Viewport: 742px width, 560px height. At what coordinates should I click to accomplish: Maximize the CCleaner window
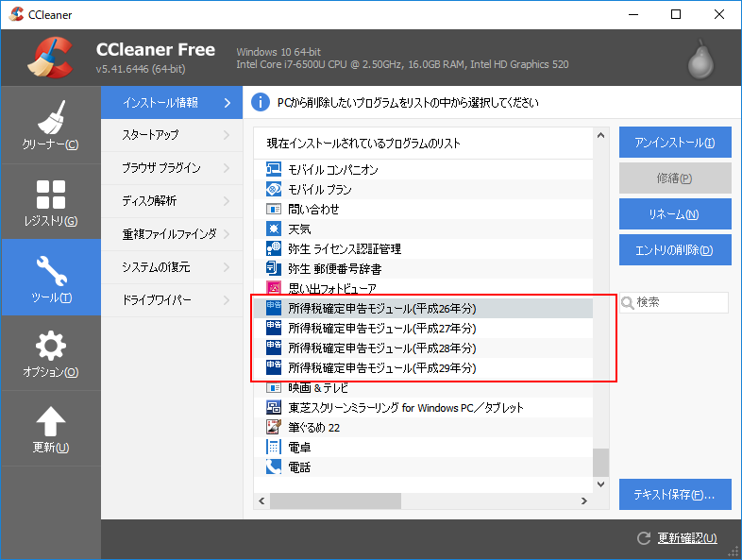(x=676, y=14)
